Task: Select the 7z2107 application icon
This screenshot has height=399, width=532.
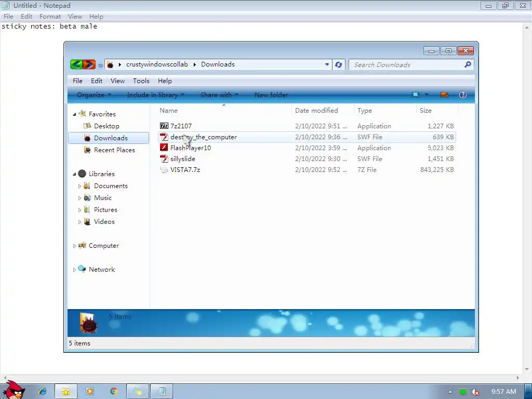Action: pyautogui.click(x=164, y=126)
